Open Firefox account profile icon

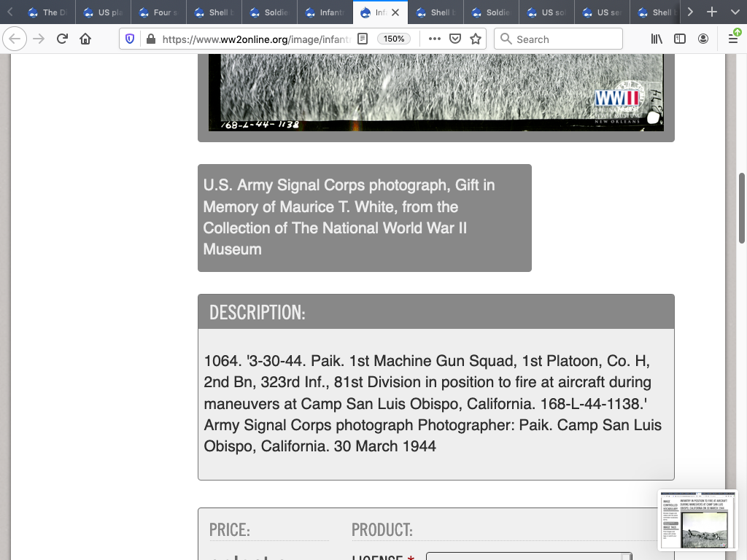pos(703,39)
